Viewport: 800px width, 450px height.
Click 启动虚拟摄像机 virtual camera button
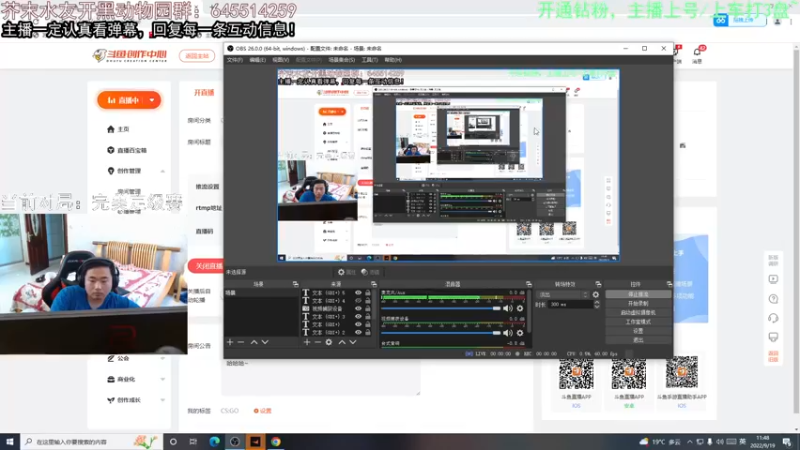pyautogui.click(x=638, y=313)
